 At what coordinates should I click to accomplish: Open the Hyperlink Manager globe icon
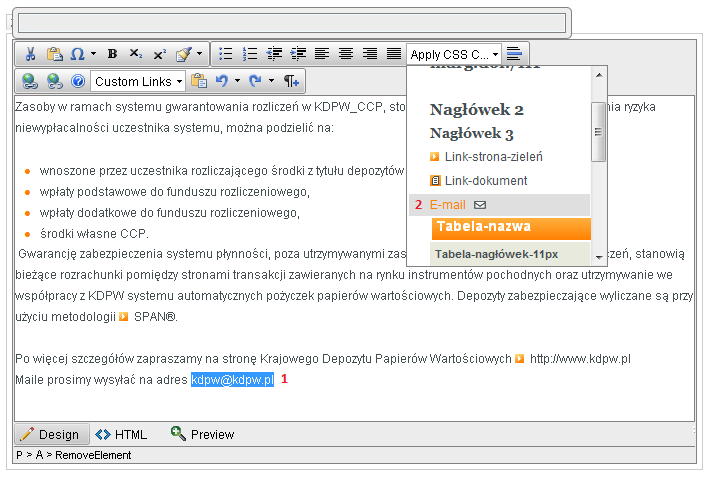tap(30, 81)
